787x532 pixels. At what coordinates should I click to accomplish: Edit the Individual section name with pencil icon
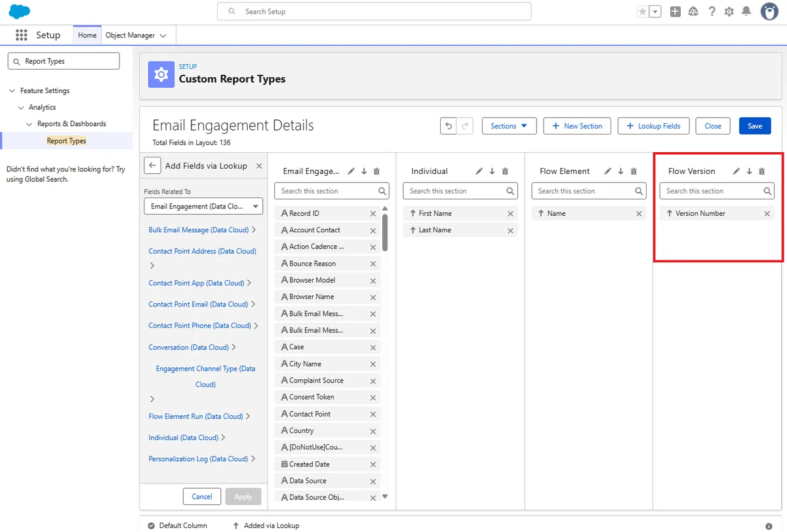click(x=479, y=171)
